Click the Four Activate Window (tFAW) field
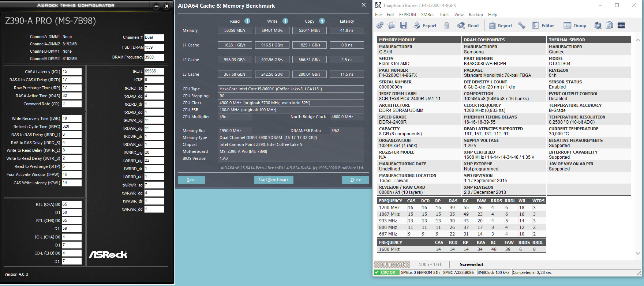Image resolution: width=644 pixels, height=286 pixels. click(x=72, y=174)
